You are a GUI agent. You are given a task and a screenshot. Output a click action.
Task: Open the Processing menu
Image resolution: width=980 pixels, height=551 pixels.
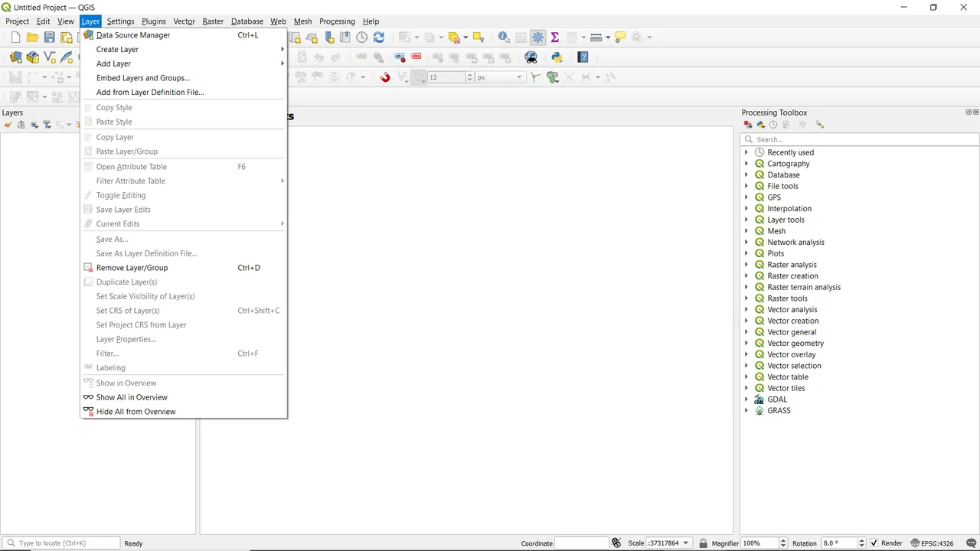click(337, 21)
